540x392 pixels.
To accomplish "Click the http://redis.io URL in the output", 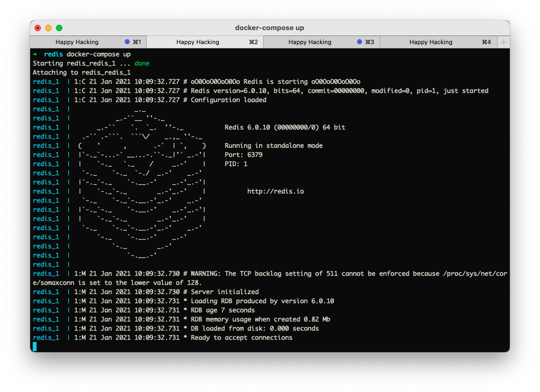I will point(275,191).
